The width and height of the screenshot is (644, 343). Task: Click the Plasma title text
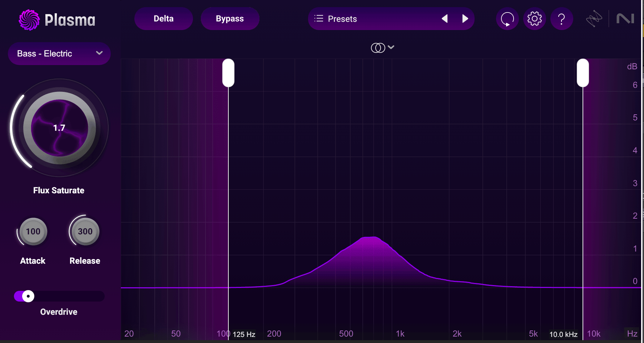point(70,20)
